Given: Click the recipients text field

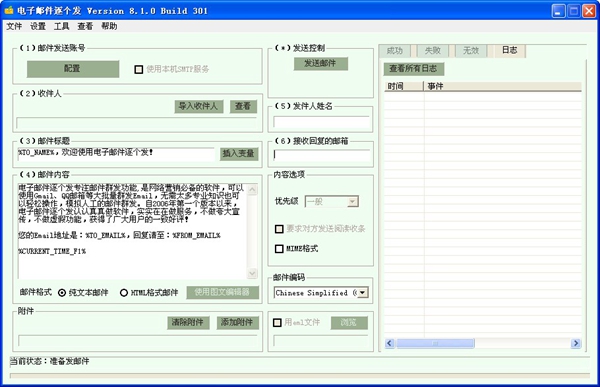Looking at the screenshot, I should [x=136, y=123].
